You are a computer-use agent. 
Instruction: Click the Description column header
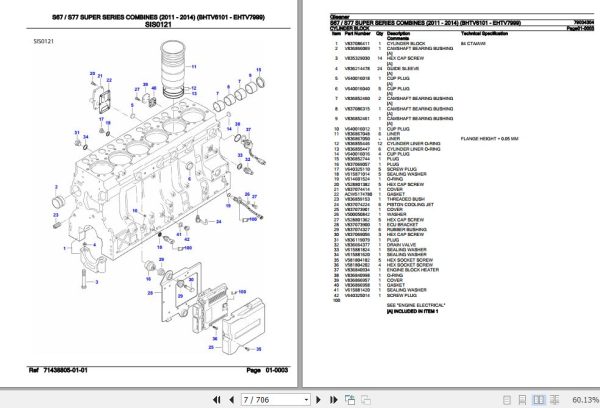[398, 34]
